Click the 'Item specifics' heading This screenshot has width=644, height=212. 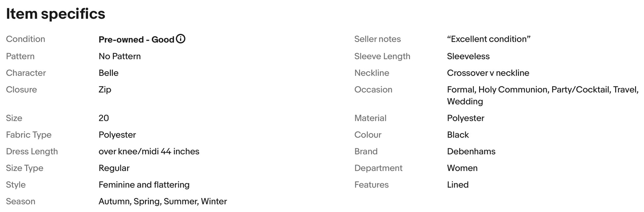coord(56,14)
